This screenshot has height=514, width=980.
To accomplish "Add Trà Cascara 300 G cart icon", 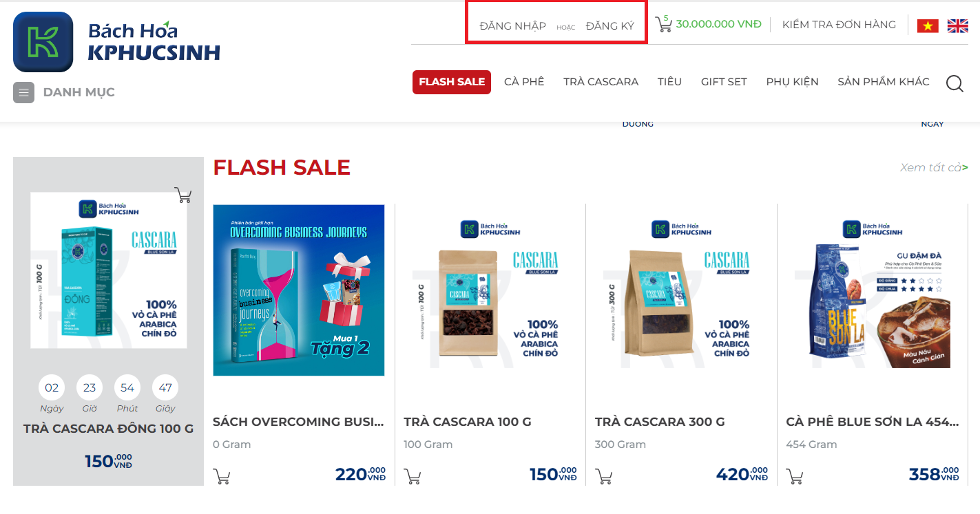I will (603, 476).
